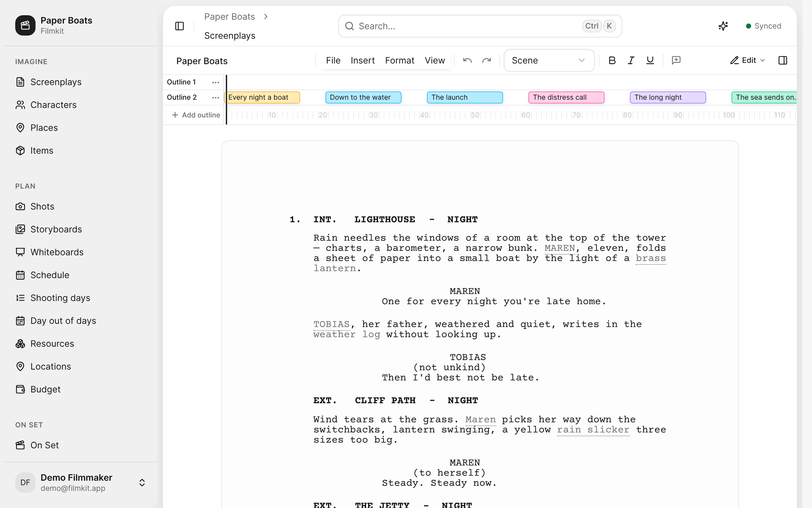Open the Format menu
812x508 pixels.
[x=400, y=60]
